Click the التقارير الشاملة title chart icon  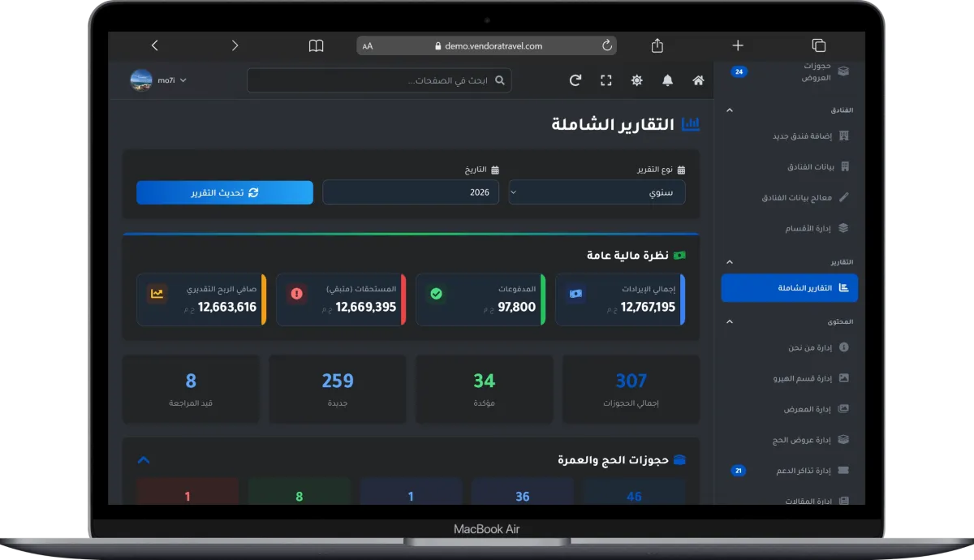(691, 124)
